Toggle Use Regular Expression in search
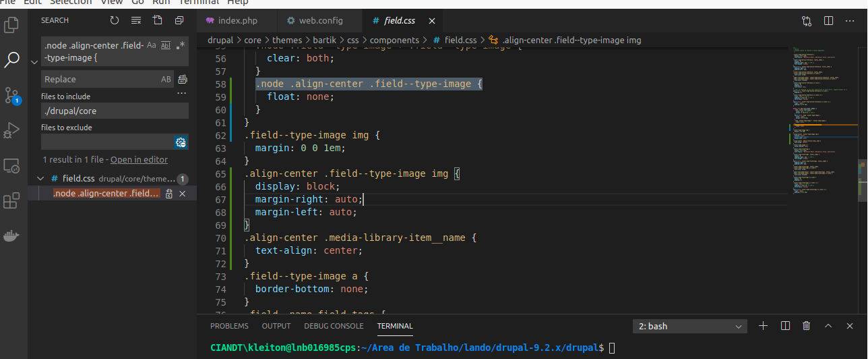 click(181, 45)
